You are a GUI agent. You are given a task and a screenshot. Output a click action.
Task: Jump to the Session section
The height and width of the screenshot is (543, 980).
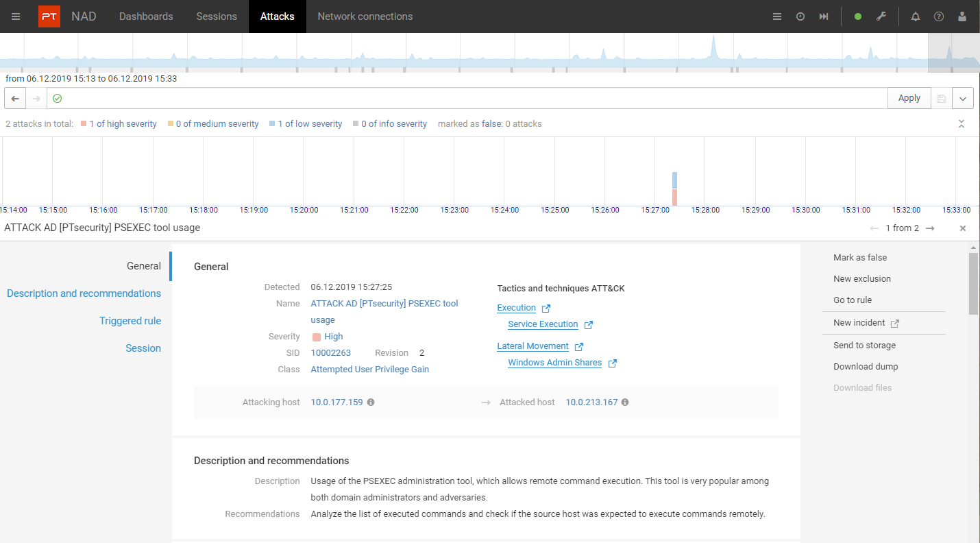point(143,348)
